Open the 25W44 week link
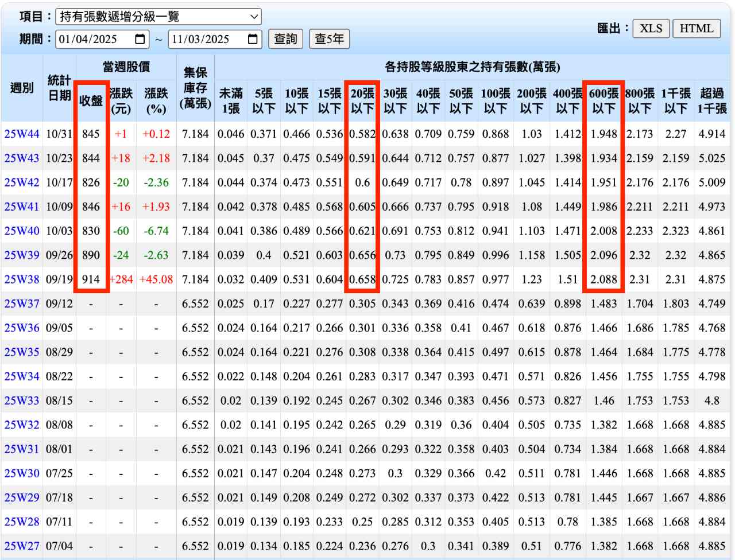 click(22, 134)
